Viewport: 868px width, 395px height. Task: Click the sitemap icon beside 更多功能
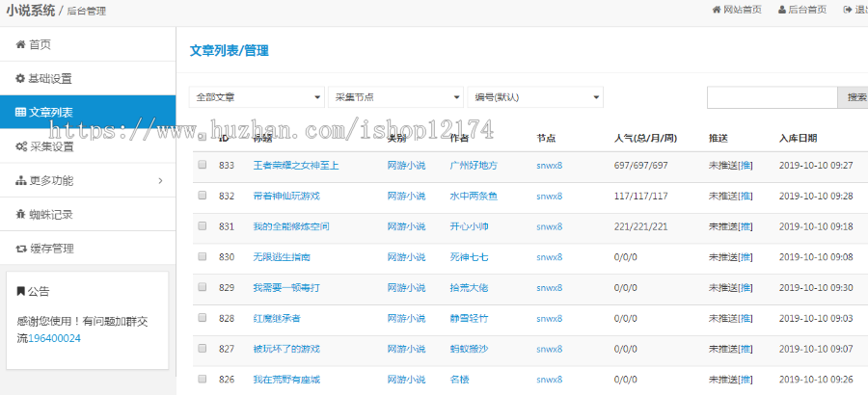click(21, 180)
